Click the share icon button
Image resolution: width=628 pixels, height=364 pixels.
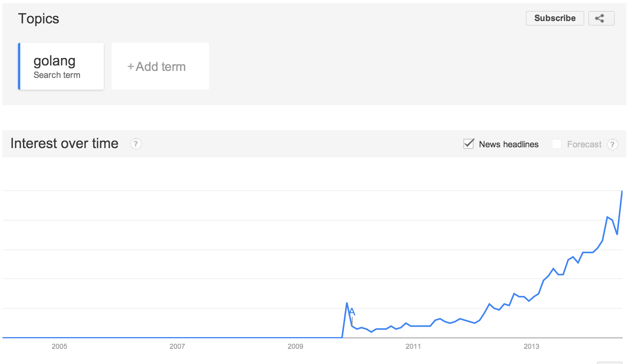click(601, 18)
